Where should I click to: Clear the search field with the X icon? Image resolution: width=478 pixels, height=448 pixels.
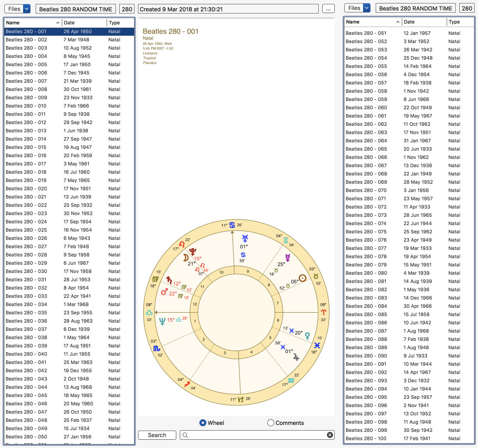pos(330,435)
